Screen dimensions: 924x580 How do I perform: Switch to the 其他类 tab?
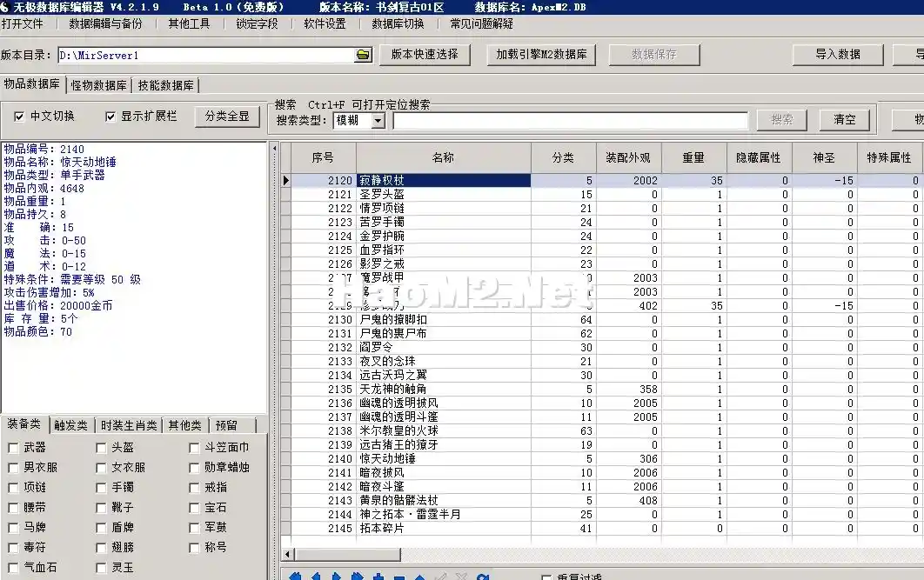[x=185, y=425]
